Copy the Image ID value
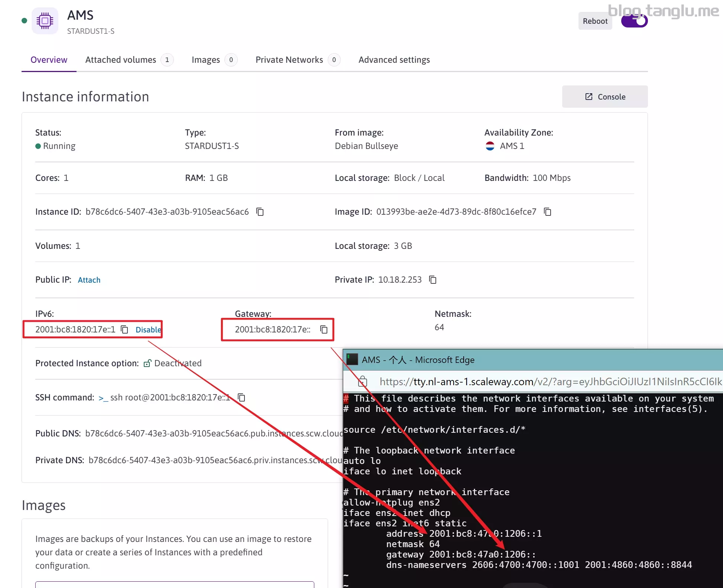Image resolution: width=723 pixels, height=588 pixels. (x=547, y=212)
